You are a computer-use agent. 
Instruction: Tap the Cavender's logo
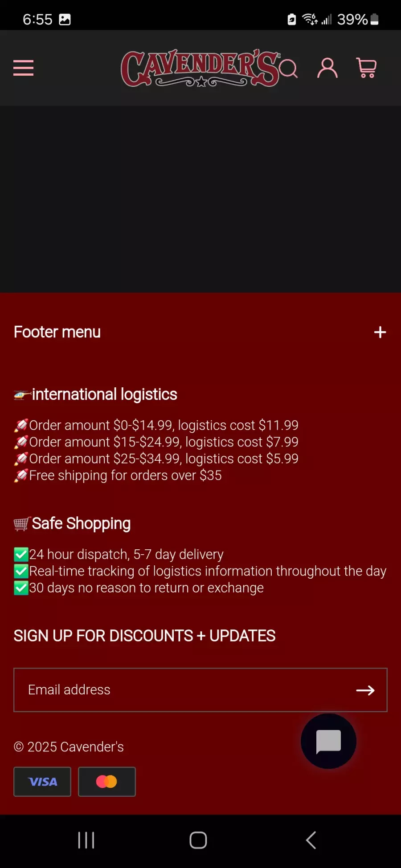click(200, 68)
